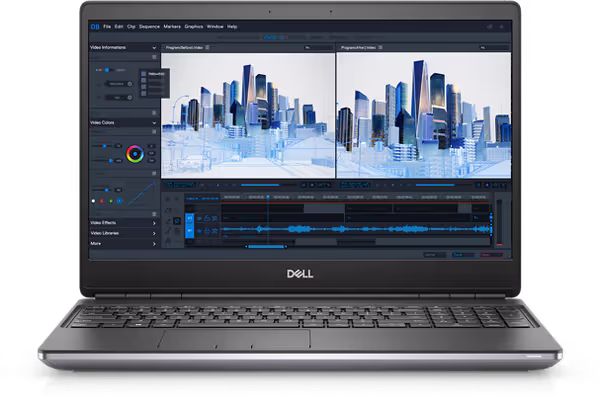Click the diagonal curve graph

(x=141, y=194)
